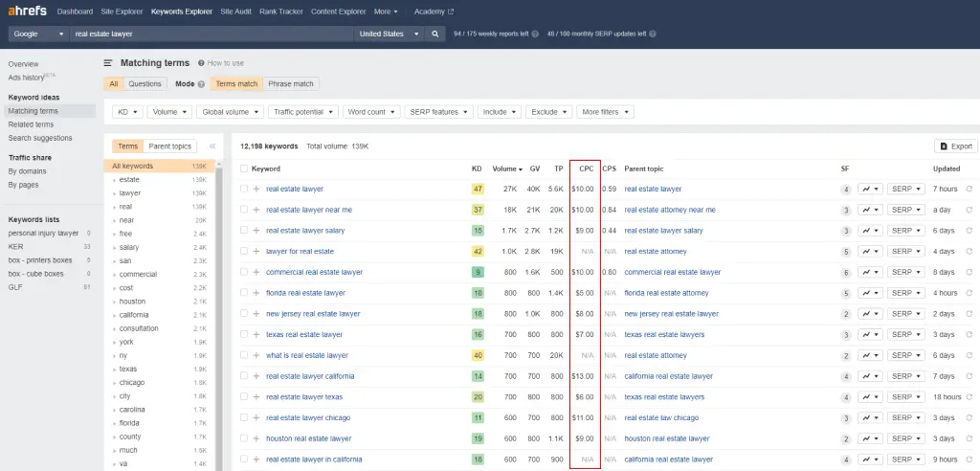
Task: Open trend chart for 'real estate lawyer'
Action: 870,189
